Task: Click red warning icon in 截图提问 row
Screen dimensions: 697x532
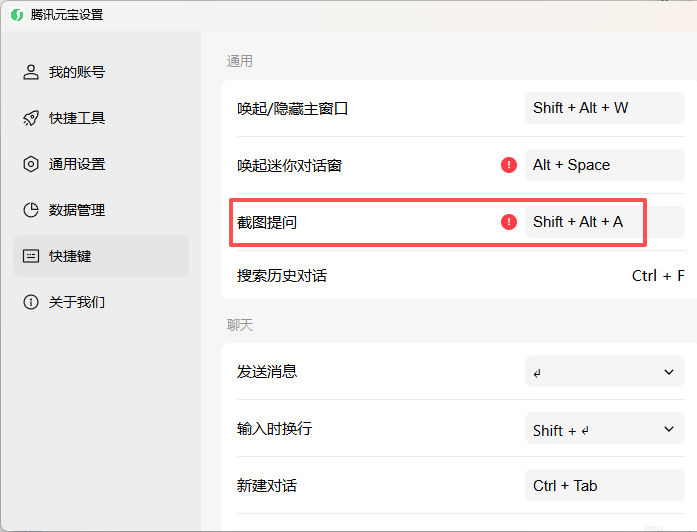Action: pos(509,222)
